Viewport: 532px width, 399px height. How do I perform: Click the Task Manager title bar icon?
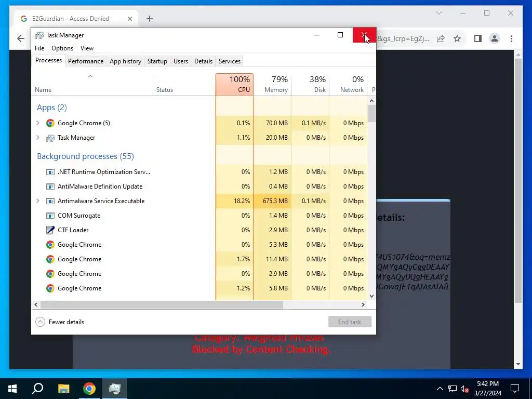click(39, 35)
